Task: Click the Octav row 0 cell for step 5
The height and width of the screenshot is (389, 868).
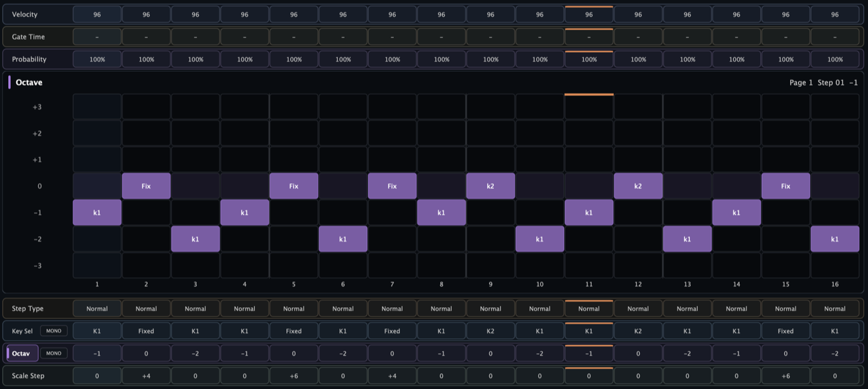Action: 294,353
